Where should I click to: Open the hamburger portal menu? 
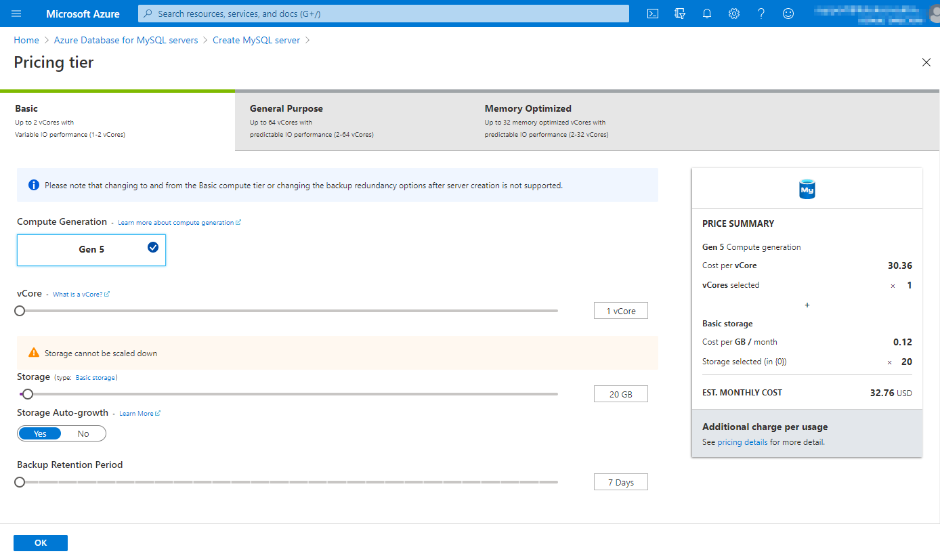click(16, 14)
